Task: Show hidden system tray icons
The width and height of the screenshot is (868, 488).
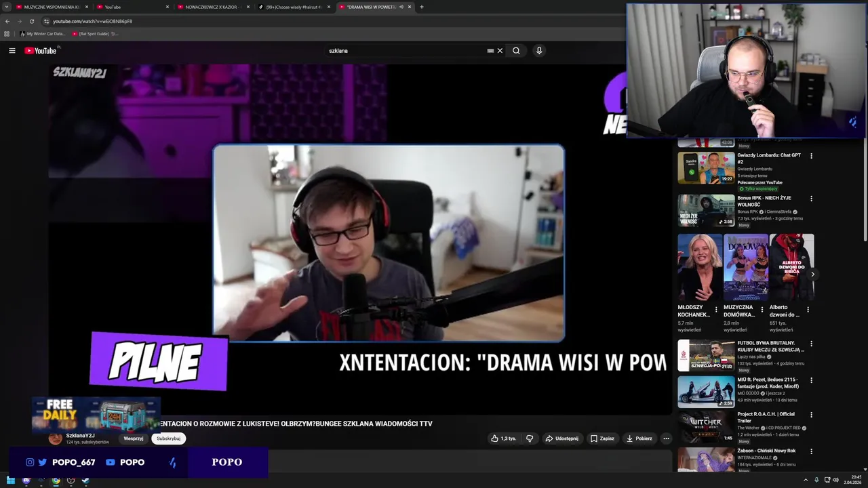Action: pos(806,481)
